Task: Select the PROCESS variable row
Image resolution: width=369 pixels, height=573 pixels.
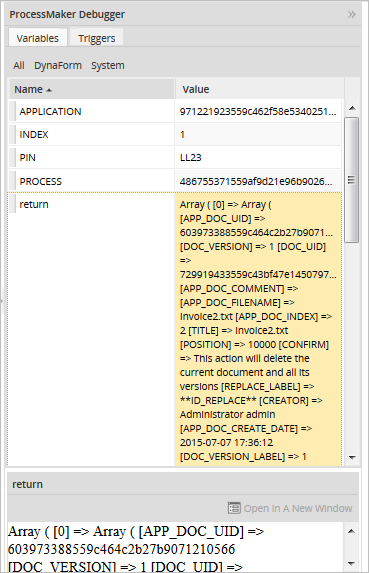Action: click(175, 181)
